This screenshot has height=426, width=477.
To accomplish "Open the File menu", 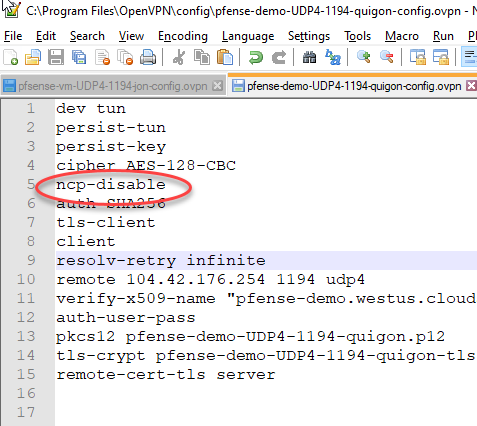I will point(13,36).
